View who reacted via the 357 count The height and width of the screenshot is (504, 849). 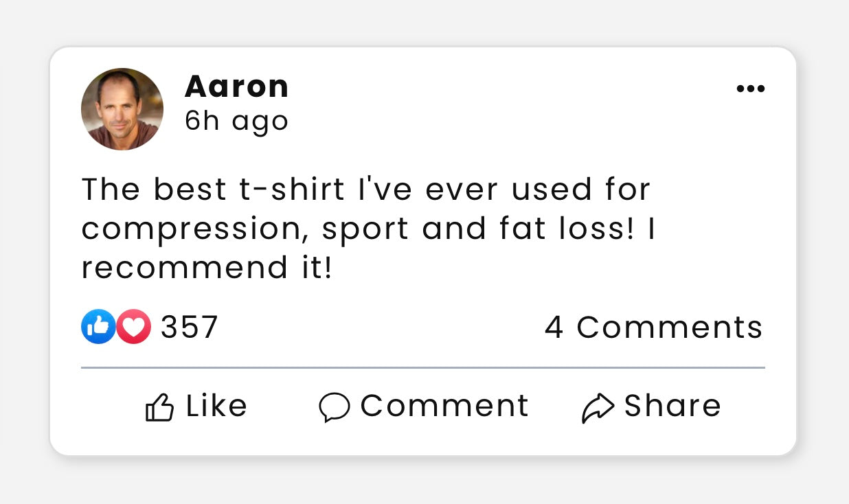[189, 328]
